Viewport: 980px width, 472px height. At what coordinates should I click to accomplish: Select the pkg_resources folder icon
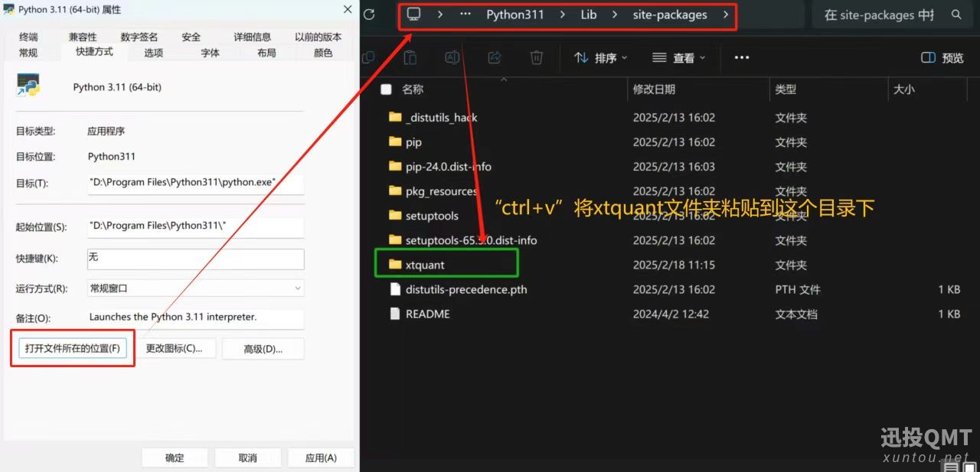(395, 190)
